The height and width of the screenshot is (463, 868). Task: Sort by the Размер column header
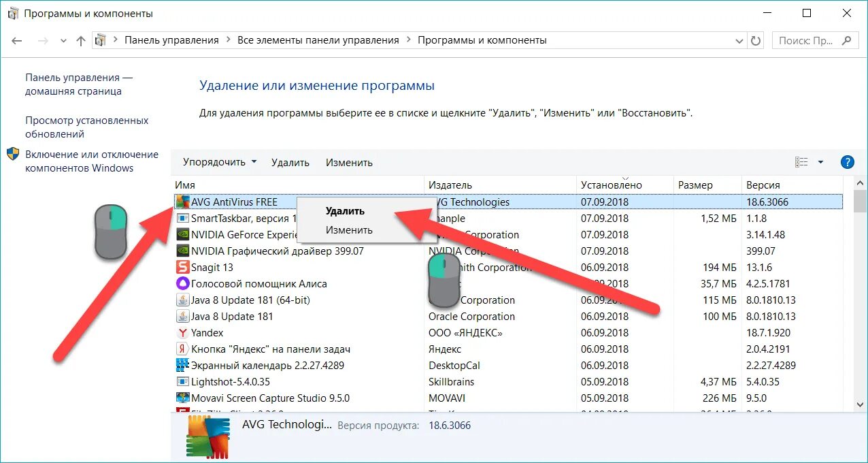click(707, 185)
